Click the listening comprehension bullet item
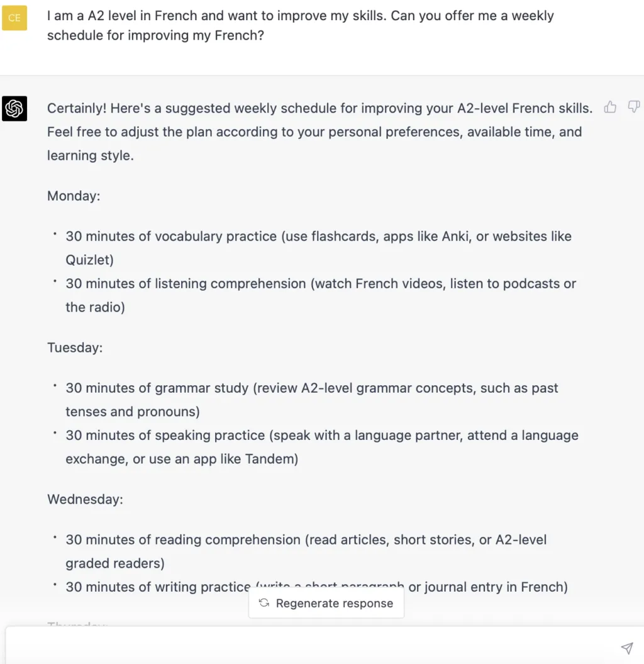The image size is (644, 664). pos(321,295)
